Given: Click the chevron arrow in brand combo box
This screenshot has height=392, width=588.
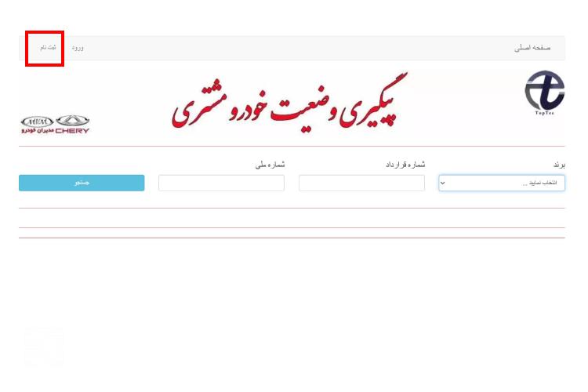Looking at the screenshot, I should tap(443, 183).
